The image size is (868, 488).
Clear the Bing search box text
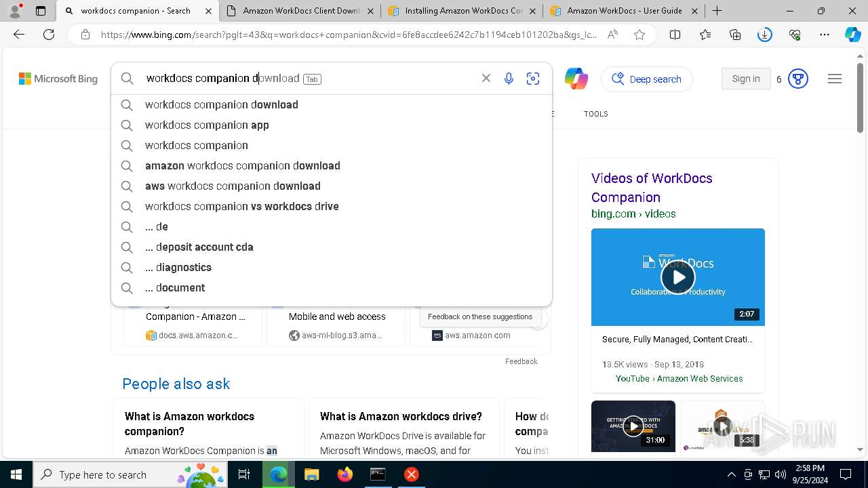(486, 79)
